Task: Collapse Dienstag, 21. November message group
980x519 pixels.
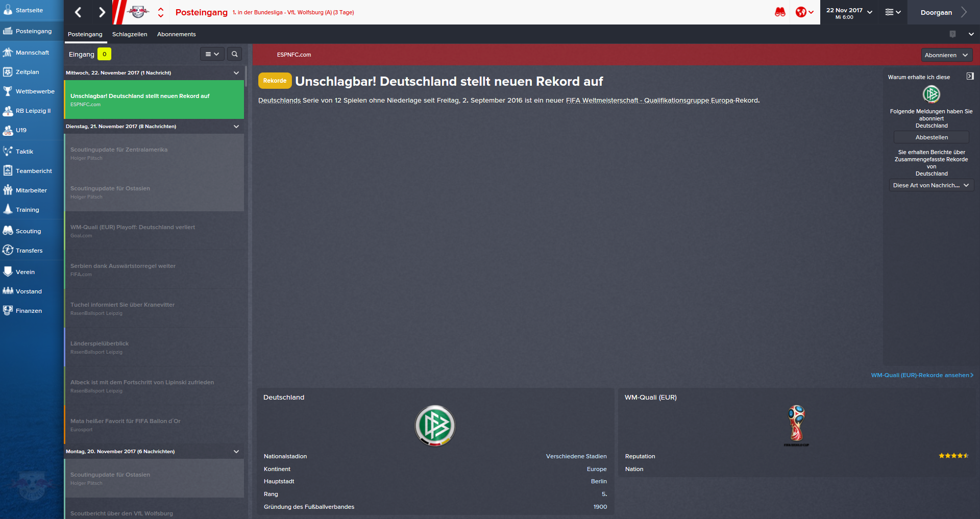Action: click(x=236, y=127)
